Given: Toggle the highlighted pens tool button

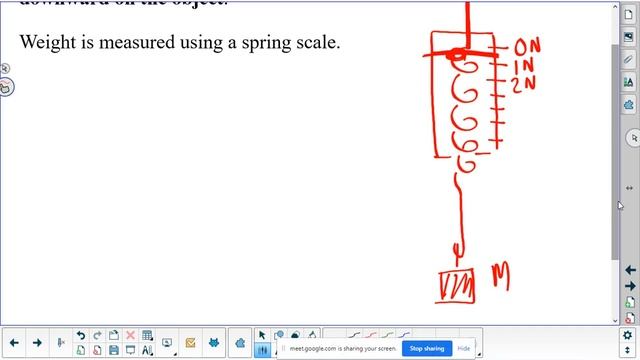Looking at the screenshot, I should pyautogui.click(x=262, y=350).
